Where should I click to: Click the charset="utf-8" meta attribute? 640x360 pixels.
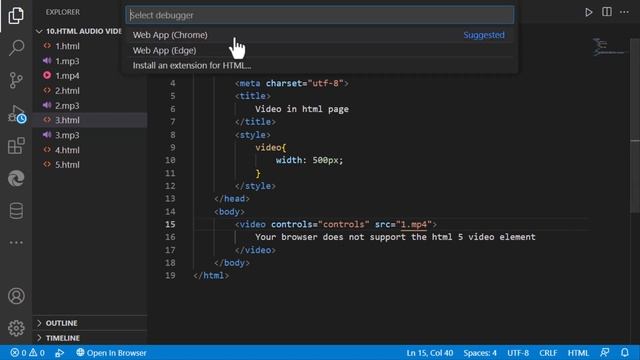click(x=304, y=83)
